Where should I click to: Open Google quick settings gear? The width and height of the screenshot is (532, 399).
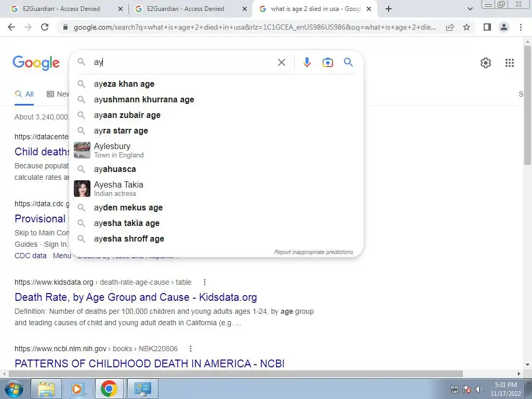coord(486,63)
